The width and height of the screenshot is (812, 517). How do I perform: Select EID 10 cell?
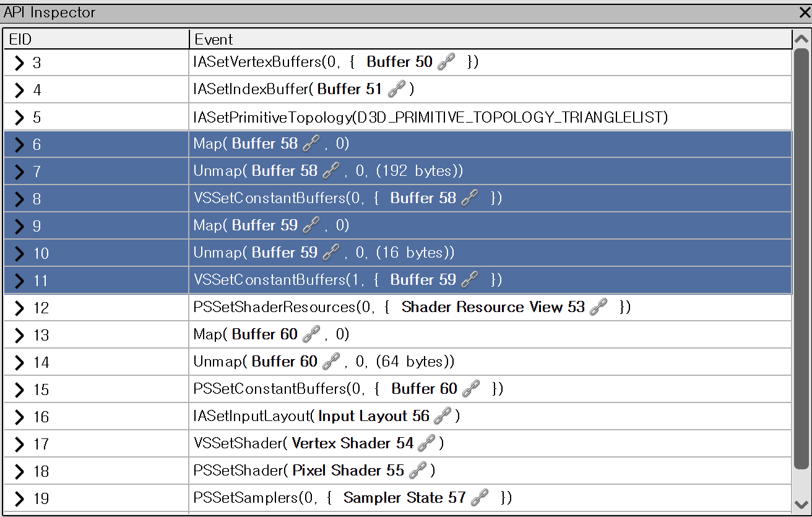[x=96, y=253]
